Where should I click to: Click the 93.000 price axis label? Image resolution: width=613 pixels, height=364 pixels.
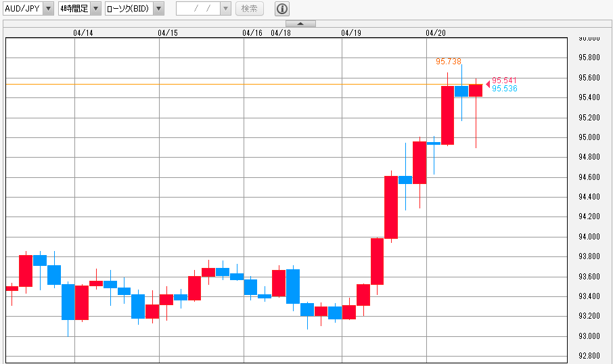click(589, 336)
